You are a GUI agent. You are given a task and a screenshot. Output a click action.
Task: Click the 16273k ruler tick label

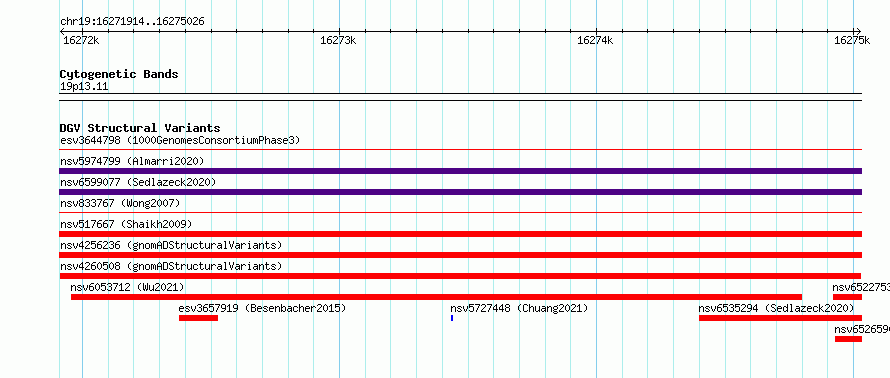(338, 40)
